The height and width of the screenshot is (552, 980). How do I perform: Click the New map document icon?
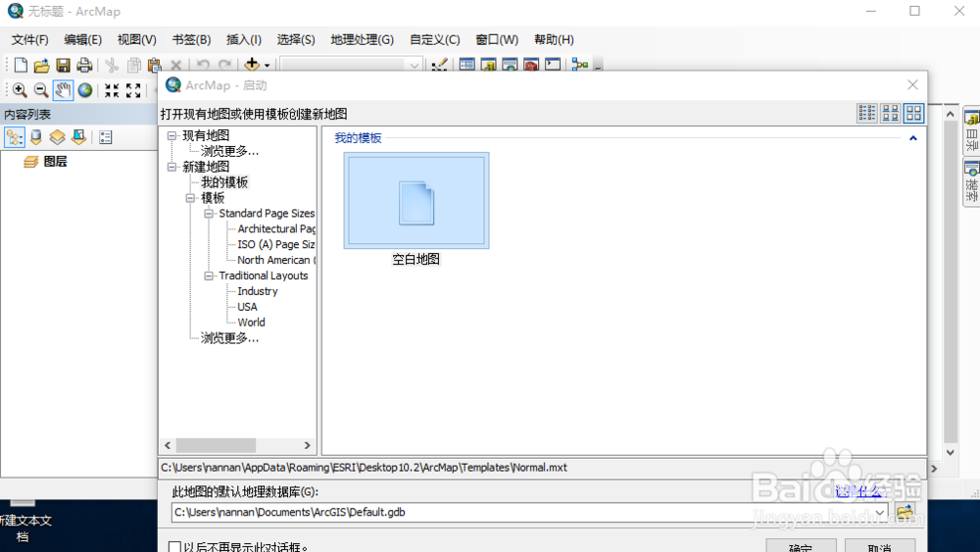[x=21, y=65]
